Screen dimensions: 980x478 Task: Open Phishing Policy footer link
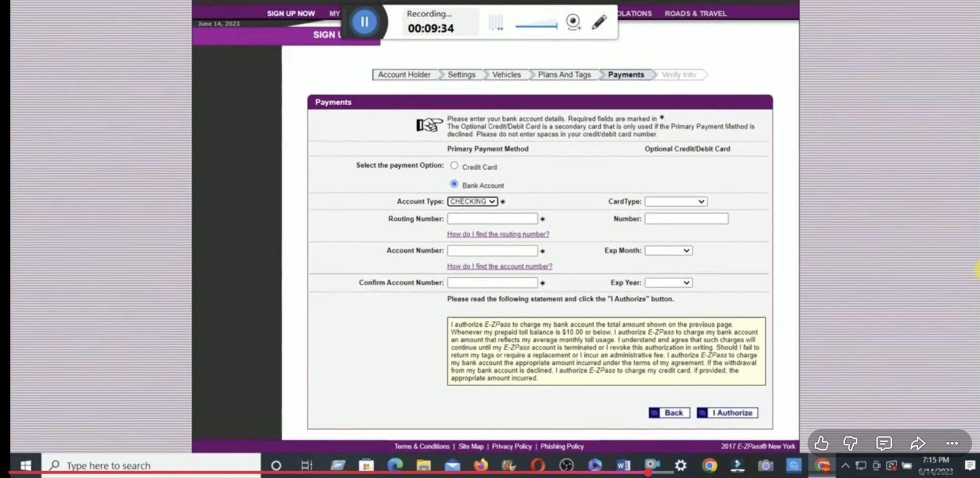coord(562,447)
